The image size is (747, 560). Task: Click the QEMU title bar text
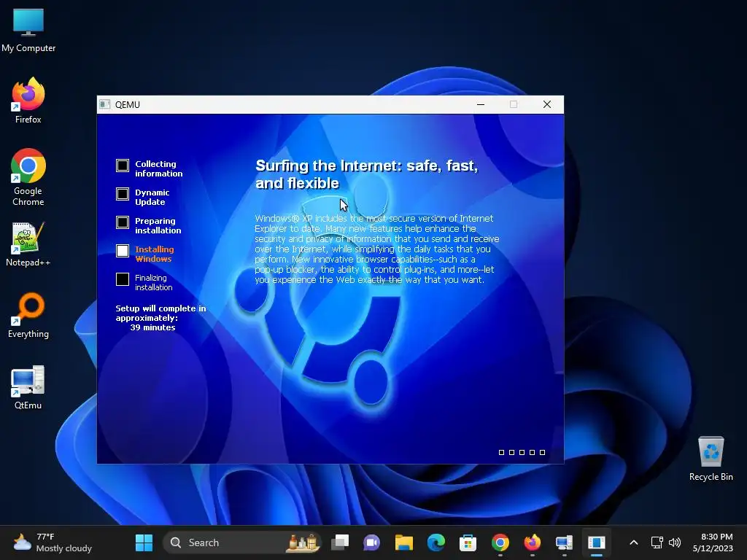127,105
